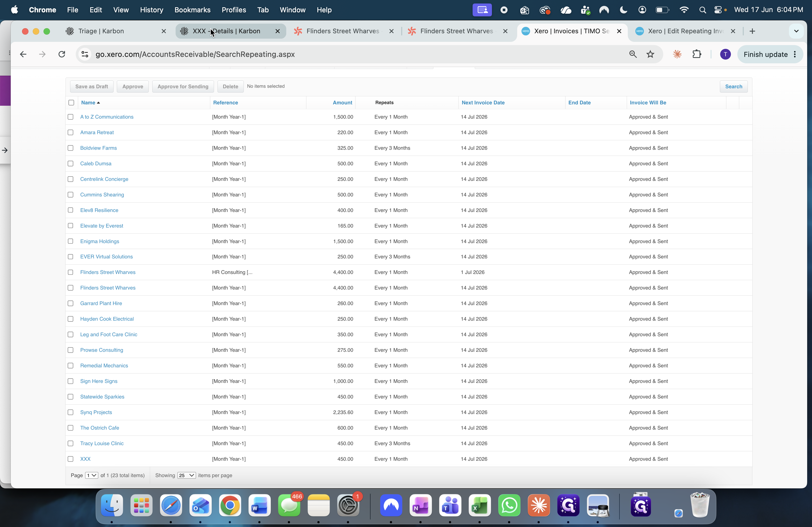This screenshot has width=812, height=527.
Task: Open Notes from the dock
Action: 318,505
